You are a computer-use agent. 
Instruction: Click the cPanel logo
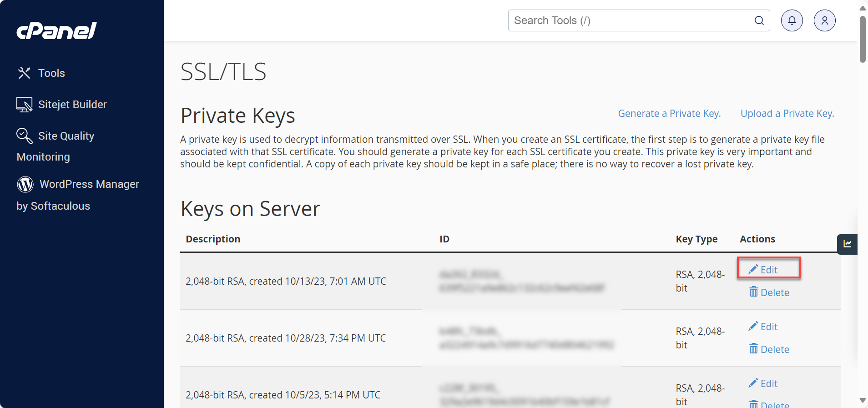pos(56,30)
